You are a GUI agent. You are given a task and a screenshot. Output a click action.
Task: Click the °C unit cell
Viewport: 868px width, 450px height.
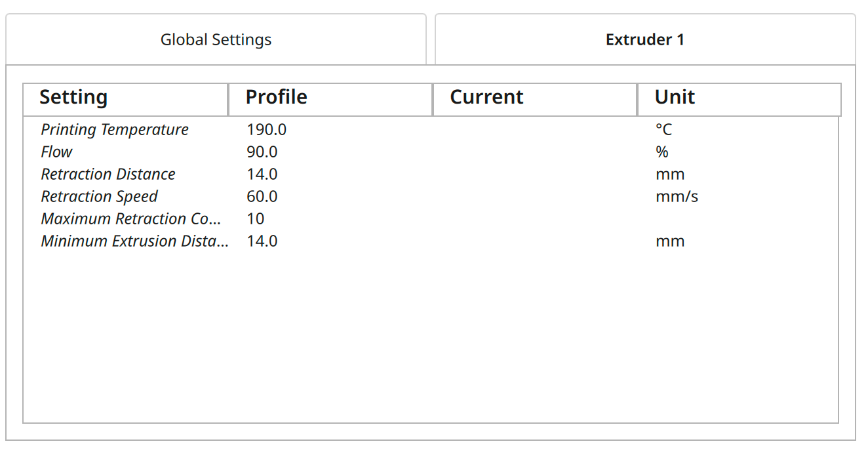(663, 130)
